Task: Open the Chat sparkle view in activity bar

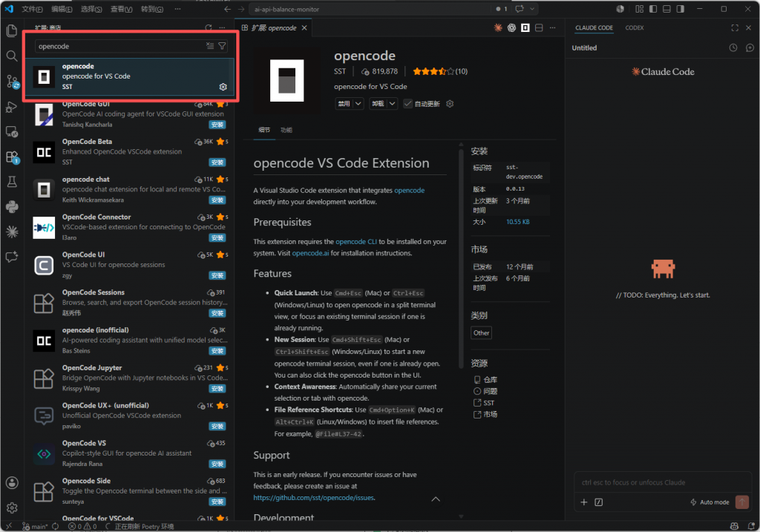Action: (x=12, y=257)
